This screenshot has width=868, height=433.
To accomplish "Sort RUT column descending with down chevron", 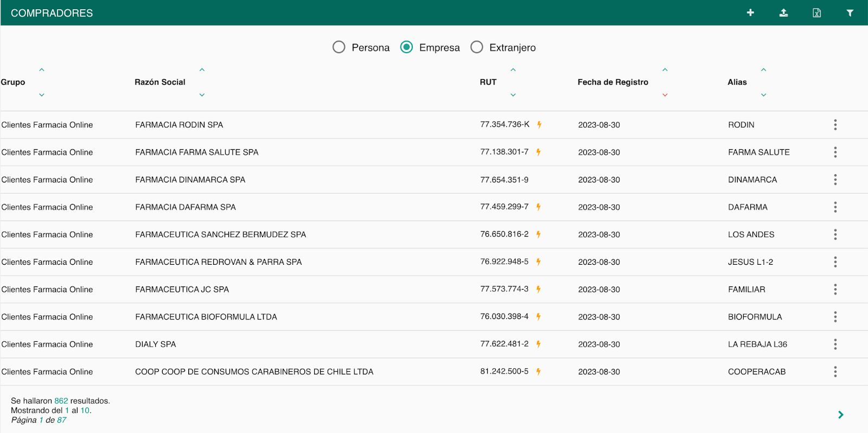I will click(513, 95).
